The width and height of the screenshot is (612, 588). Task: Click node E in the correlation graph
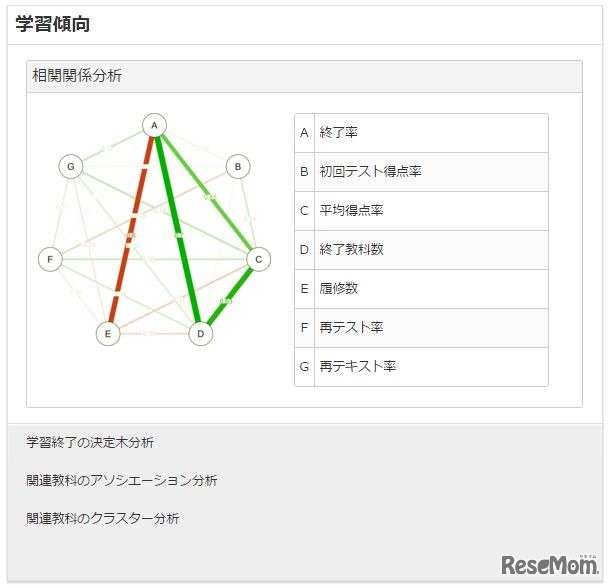tap(108, 333)
